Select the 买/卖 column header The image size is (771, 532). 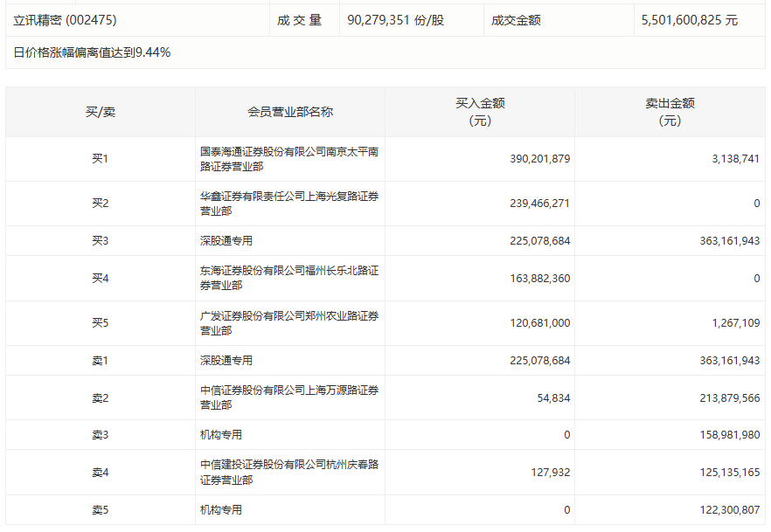click(x=101, y=112)
